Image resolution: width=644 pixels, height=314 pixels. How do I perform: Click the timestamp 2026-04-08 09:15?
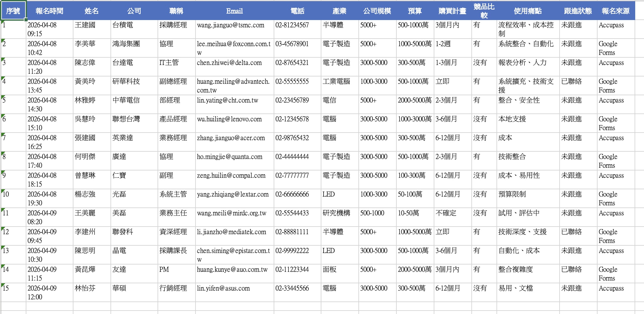pos(50,29)
